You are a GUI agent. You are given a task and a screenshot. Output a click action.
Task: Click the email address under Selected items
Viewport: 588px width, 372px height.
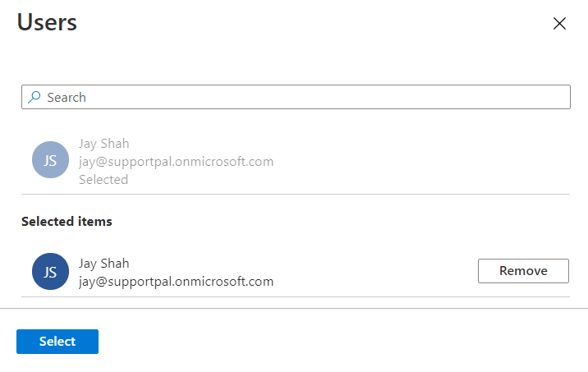tap(176, 282)
